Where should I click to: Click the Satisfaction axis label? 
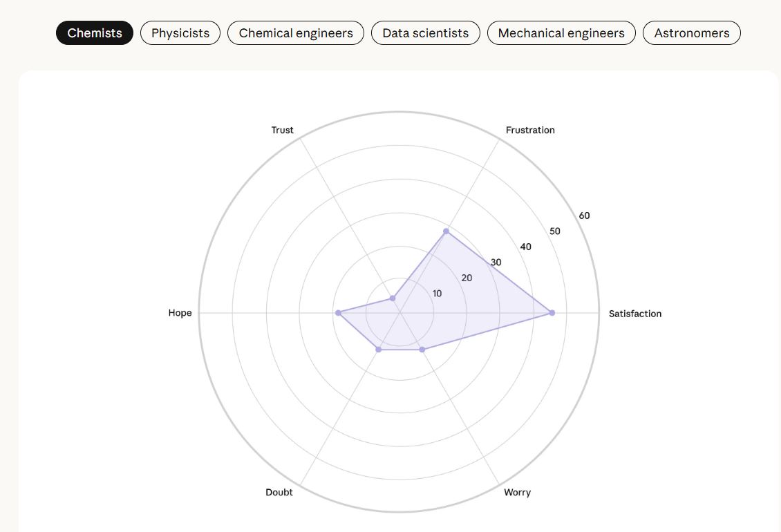click(634, 314)
